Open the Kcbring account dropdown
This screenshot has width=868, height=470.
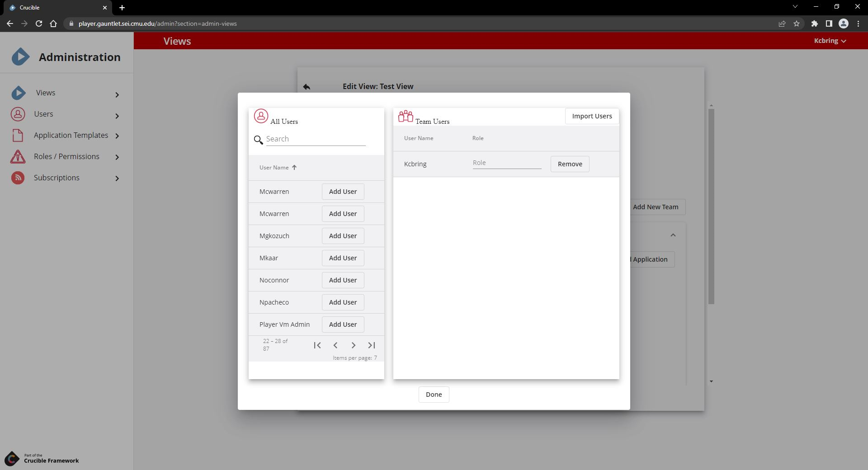830,41
